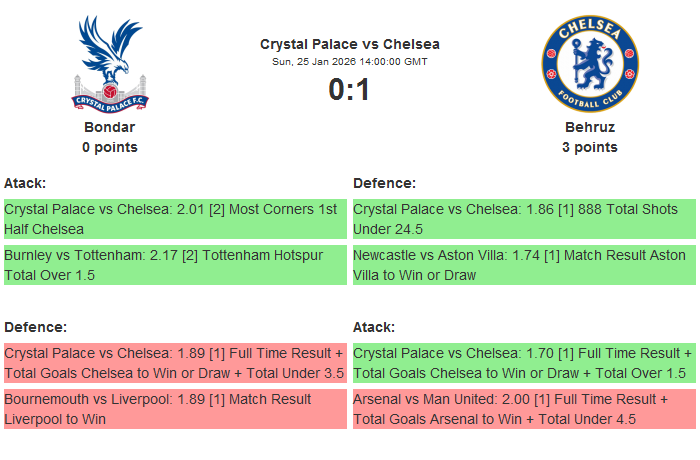Click the Defence heading above Behruz's green bets
This screenshot has height=460, width=700.
(385, 183)
